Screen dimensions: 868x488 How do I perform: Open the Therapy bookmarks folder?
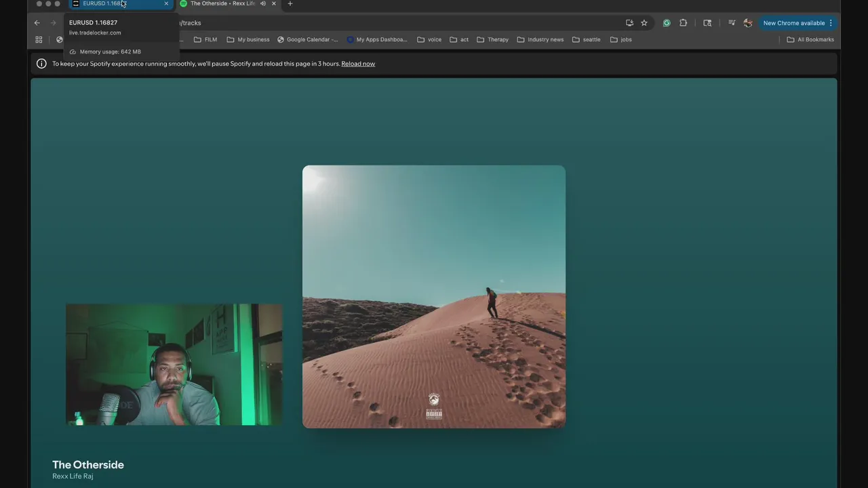click(x=493, y=39)
